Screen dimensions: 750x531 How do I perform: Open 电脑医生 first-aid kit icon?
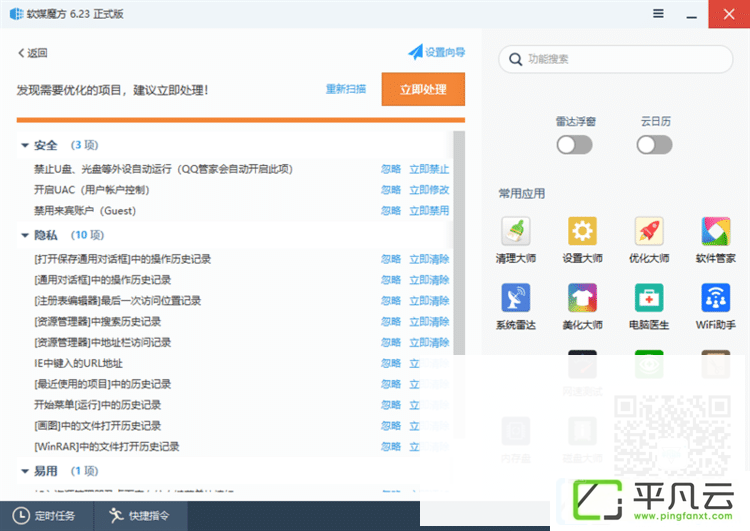coord(649,298)
